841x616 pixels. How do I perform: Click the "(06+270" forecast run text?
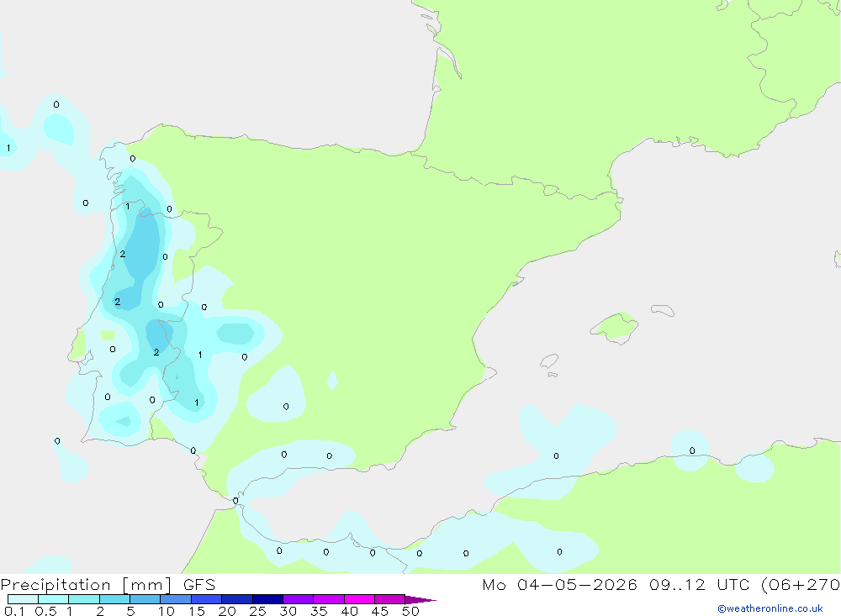801,585
